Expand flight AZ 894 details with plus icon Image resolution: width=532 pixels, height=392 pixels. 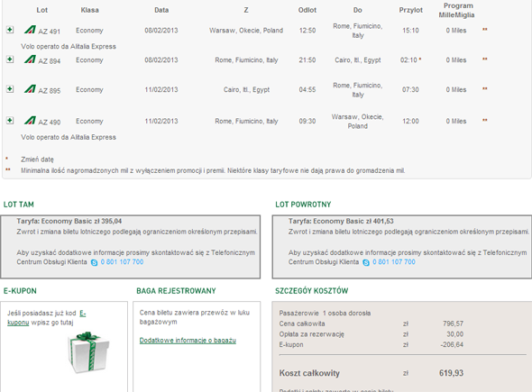point(10,59)
